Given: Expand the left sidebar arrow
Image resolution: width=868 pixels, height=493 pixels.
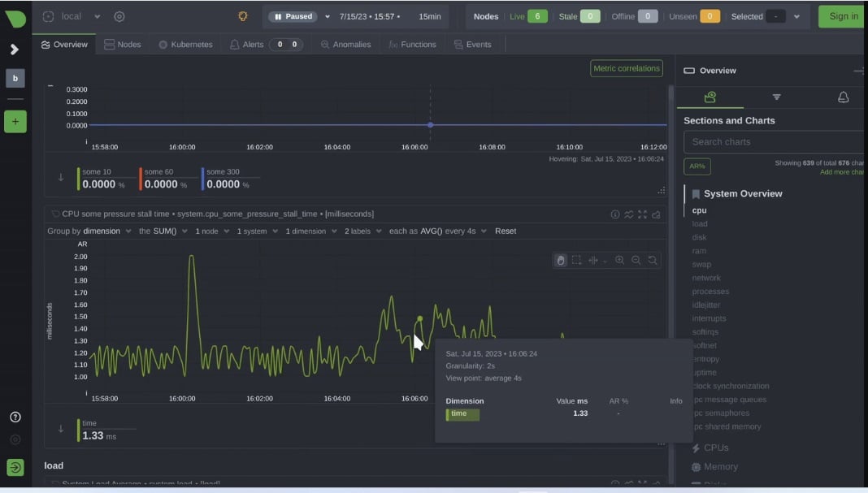Looking at the screenshot, I should coord(15,50).
